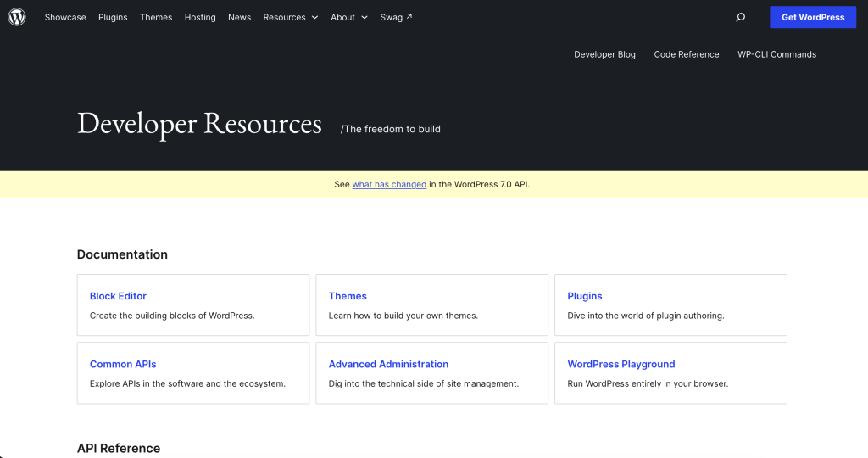The height and width of the screenshot is (458, 868).
Task: Click 'Dive into the world of plugin authoring.' text
Action: click(645, 316)
